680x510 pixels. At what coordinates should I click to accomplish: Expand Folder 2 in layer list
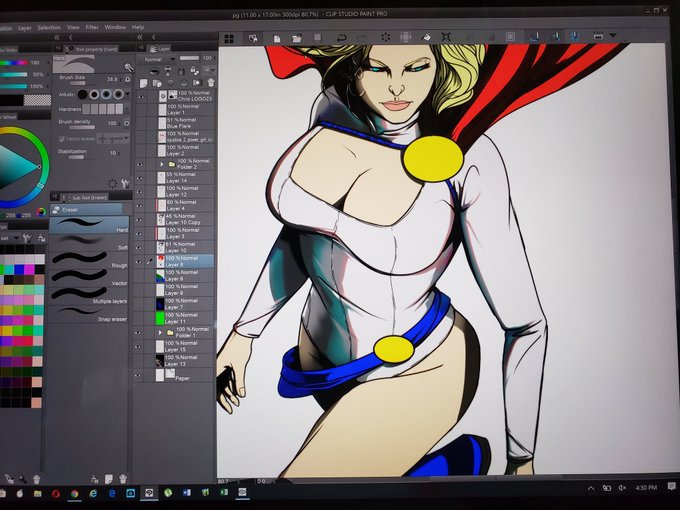(x=162, y=165)
